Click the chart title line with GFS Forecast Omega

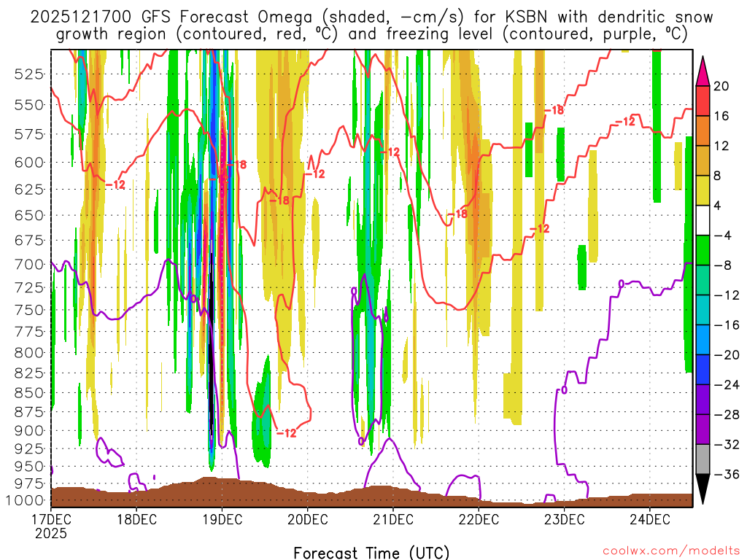click(x=371, y=17)
